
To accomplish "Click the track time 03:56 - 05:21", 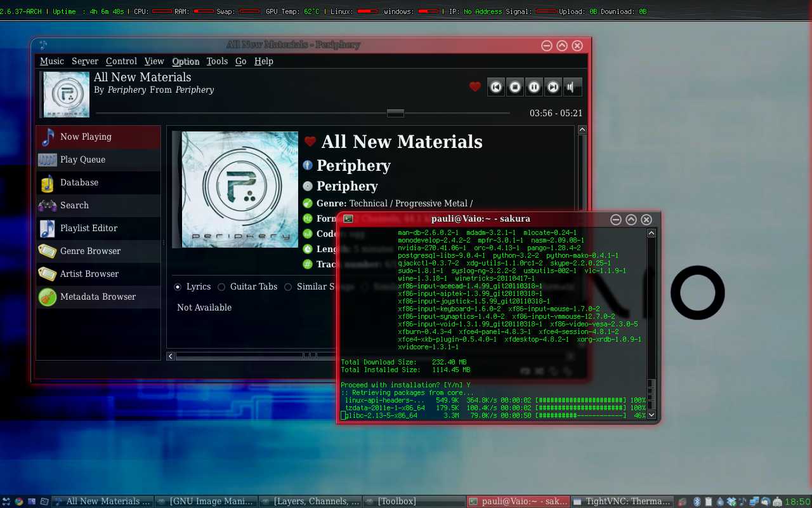I will (x=556, y=113).
